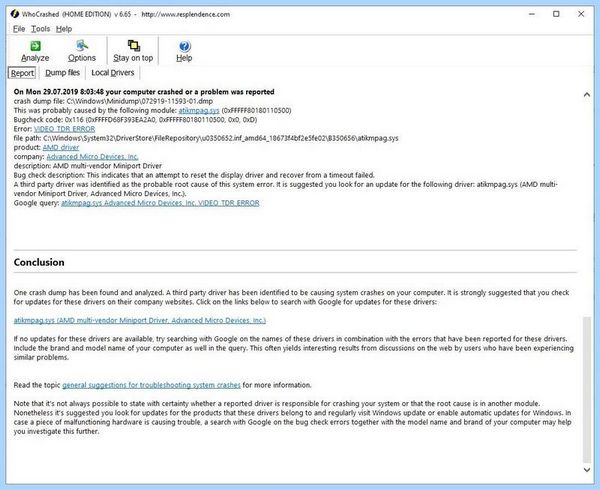Open the atikmpag.sys module link

point(199,111)
